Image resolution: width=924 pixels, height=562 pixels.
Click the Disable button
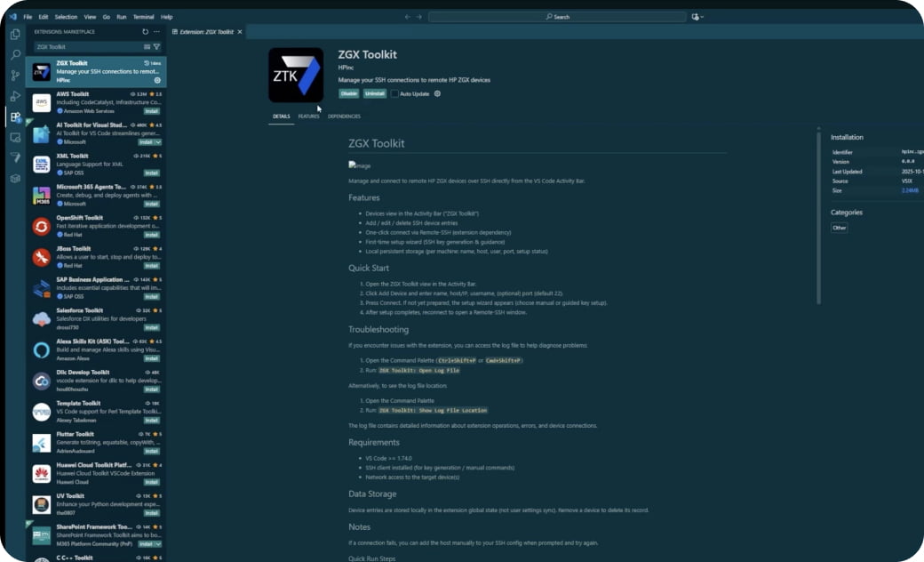click(349, 93)
